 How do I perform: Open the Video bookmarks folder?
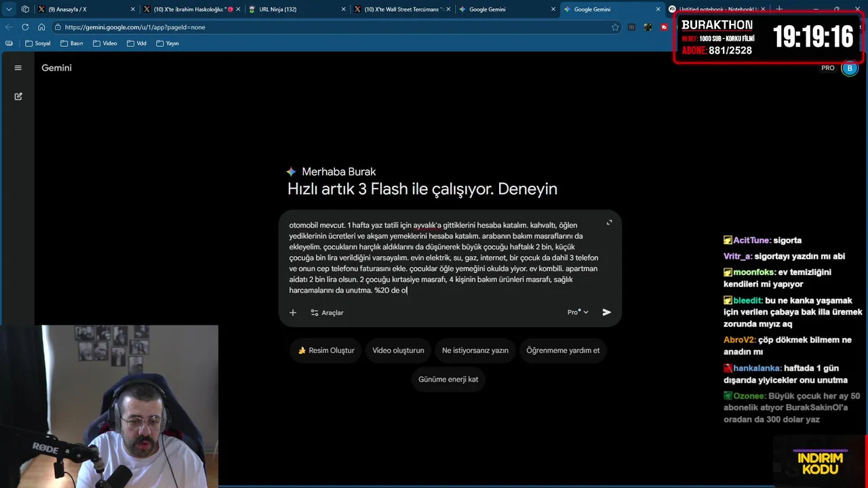click(x=105, y=43)
